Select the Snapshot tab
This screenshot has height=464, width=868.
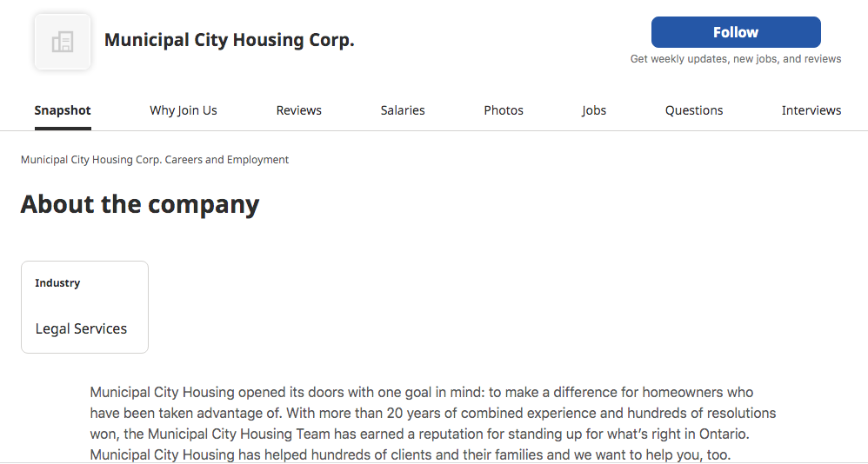tap(63, 110)
